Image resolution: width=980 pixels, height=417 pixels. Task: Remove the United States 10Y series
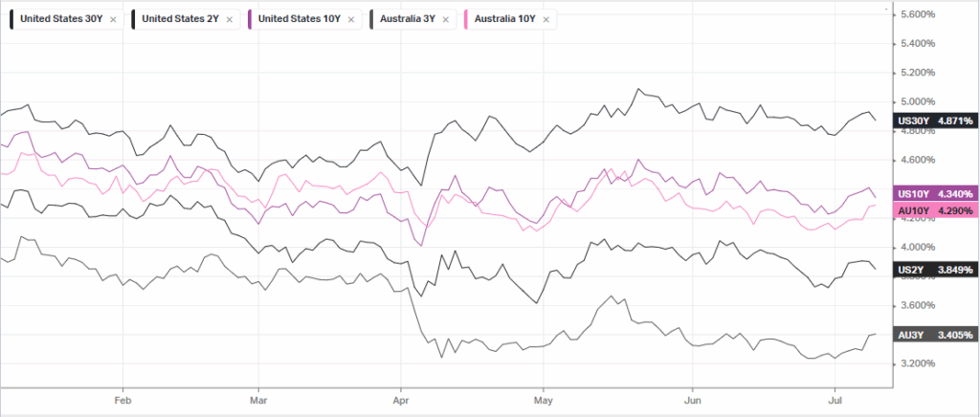pos(351,19)
